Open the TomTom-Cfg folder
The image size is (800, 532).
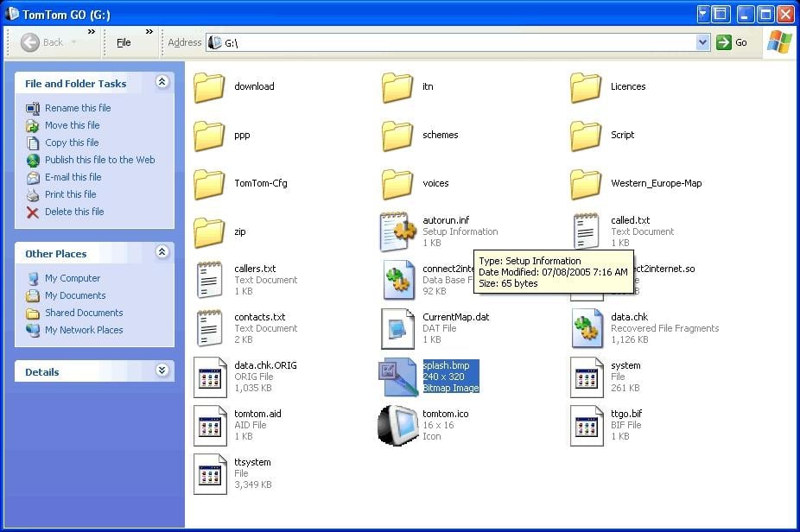(x=210, y=183)
